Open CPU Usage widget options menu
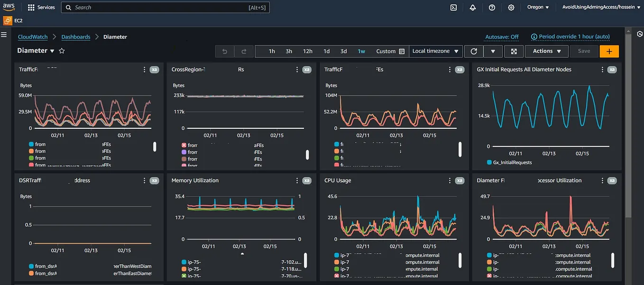 450,180
